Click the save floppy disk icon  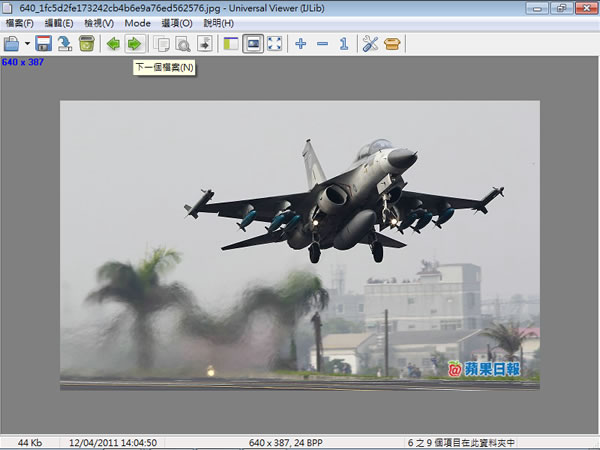(x=43, y=44)
